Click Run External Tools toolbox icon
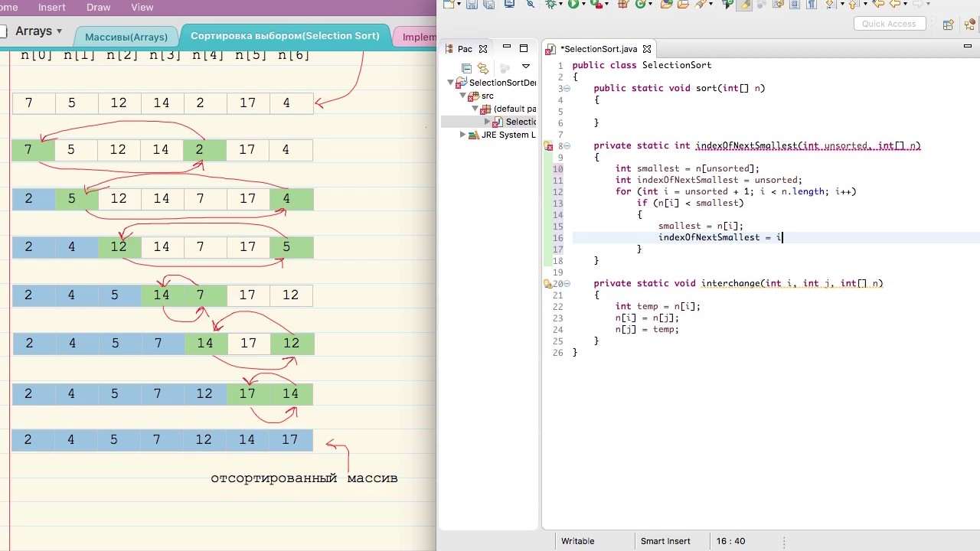The image size is (980, 551). (597, 4)
